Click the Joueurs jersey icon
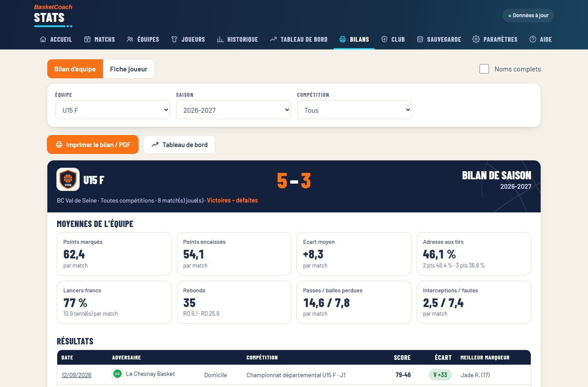The width and height of the screenshot is (588, 387). pos(174,39)
